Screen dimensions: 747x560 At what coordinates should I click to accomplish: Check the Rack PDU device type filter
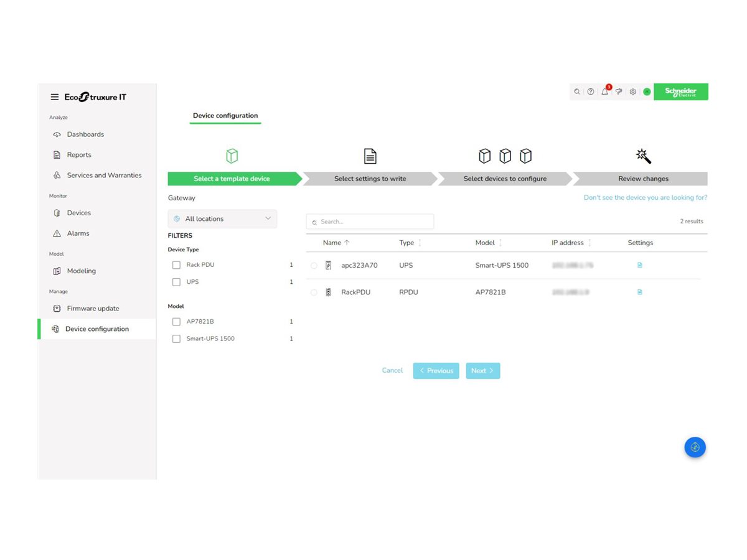click(x=177, y=265)
